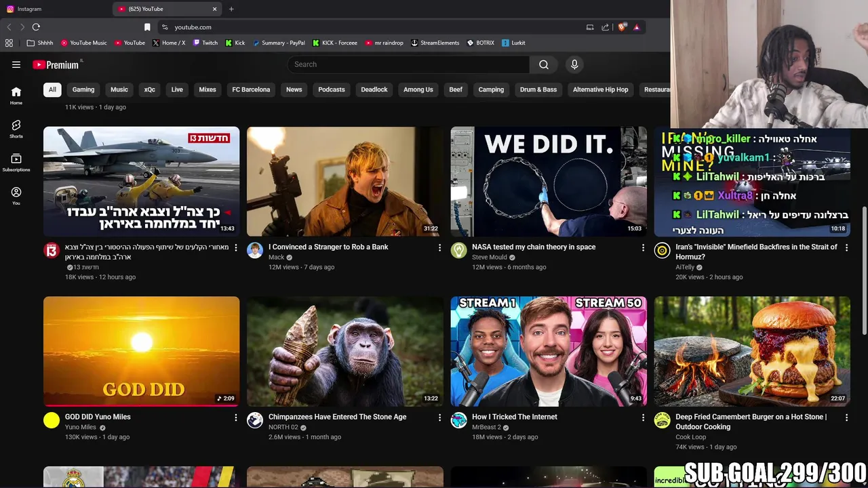Image resolution: width=868 pixels, height=488 pixels.
Task: Close the YouTube browser tab
Action: pyautogui.click(x=214, y=9)
